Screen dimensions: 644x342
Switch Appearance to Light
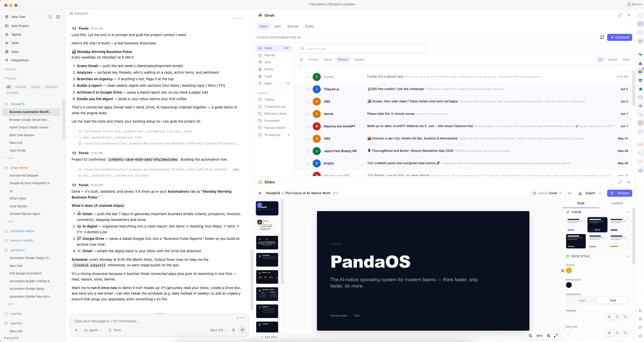[x=582, y=301]
